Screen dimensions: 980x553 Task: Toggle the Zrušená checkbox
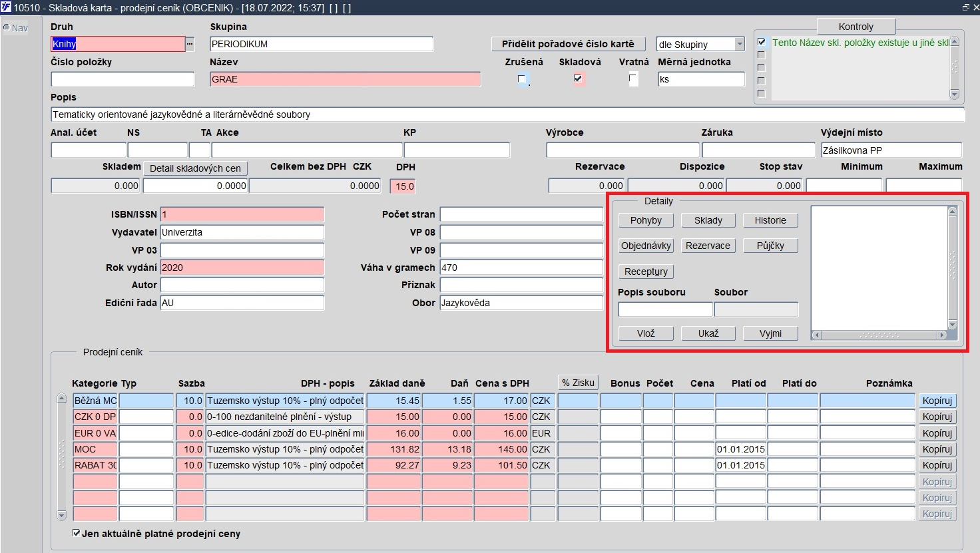[522, 79]
